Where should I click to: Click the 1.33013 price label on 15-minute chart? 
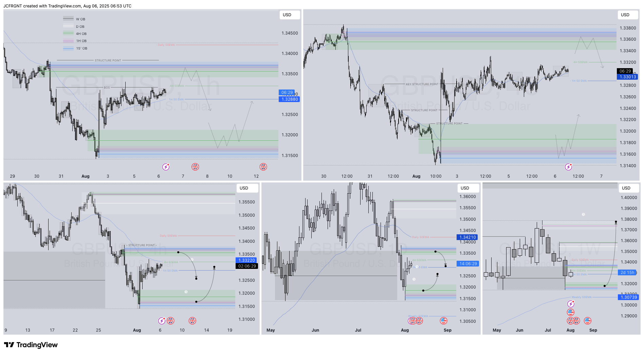click(627, 77)
